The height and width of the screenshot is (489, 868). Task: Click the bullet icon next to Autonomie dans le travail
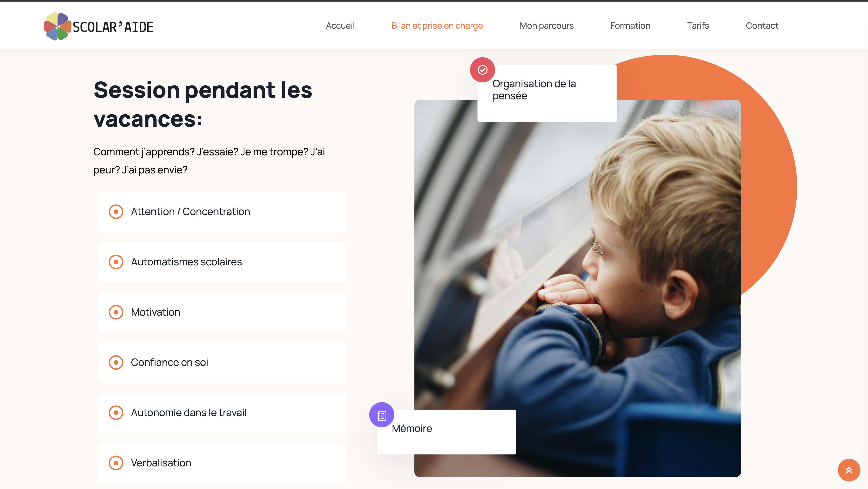tap(116, 413)
